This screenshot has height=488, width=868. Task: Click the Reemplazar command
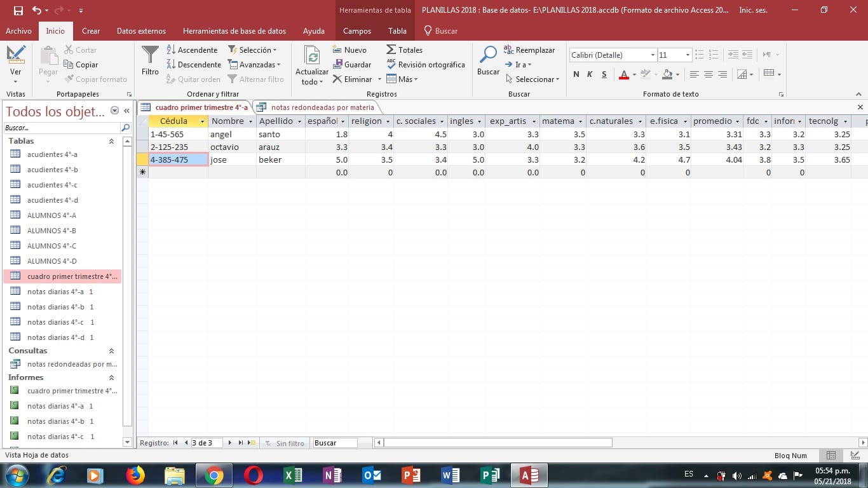[x=529, y=50]
